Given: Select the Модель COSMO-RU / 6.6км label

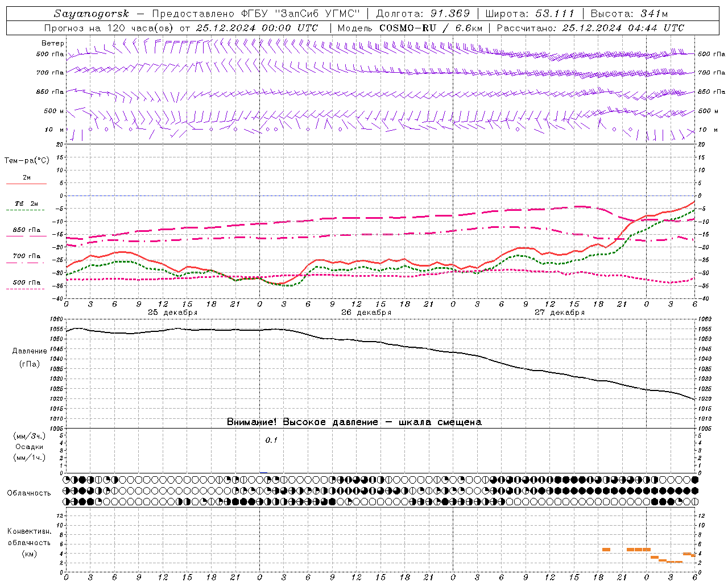Looking at the screenshot, I should pyautogui.click(x=410, y=28).
